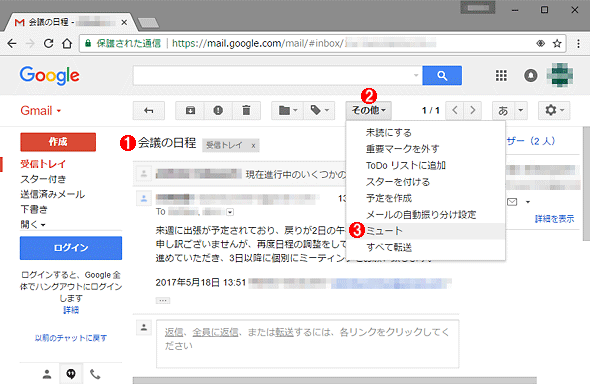This screenshot has width=590, height=384.
Task: Open 下書き in the sidebar
Action: click(x=34, y=209)
